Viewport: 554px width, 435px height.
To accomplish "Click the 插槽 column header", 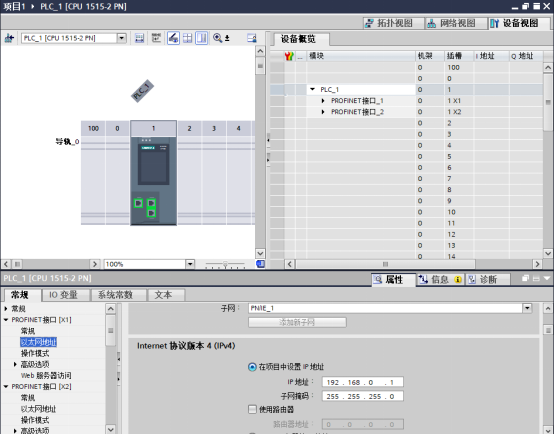I will (x=459, y=56).
